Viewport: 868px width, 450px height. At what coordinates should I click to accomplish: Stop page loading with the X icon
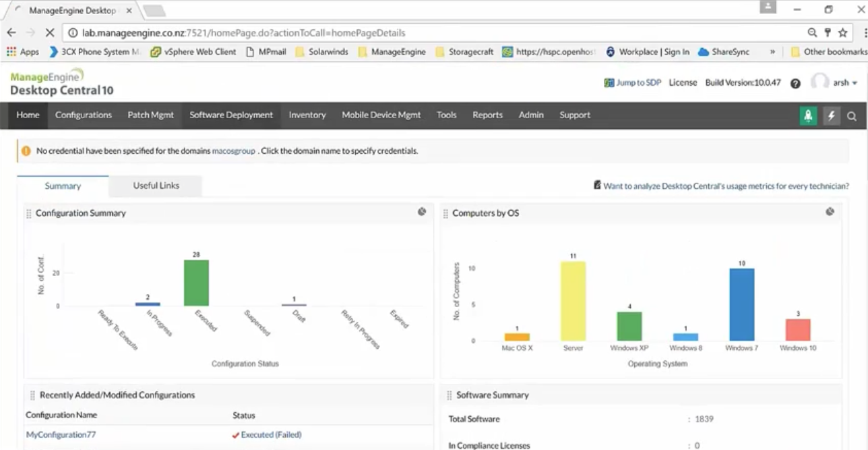(51, 32)
